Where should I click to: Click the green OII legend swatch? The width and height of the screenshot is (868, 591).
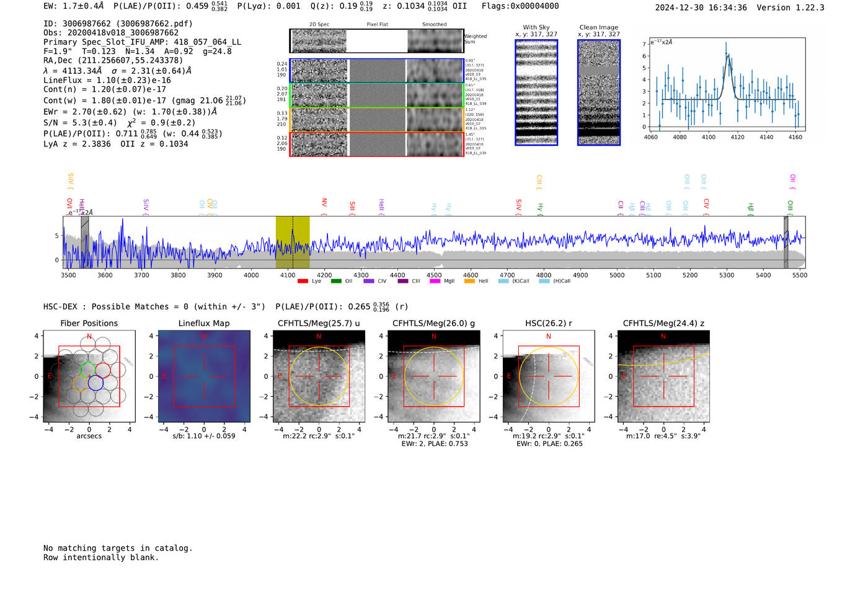[x=336, y=282]
